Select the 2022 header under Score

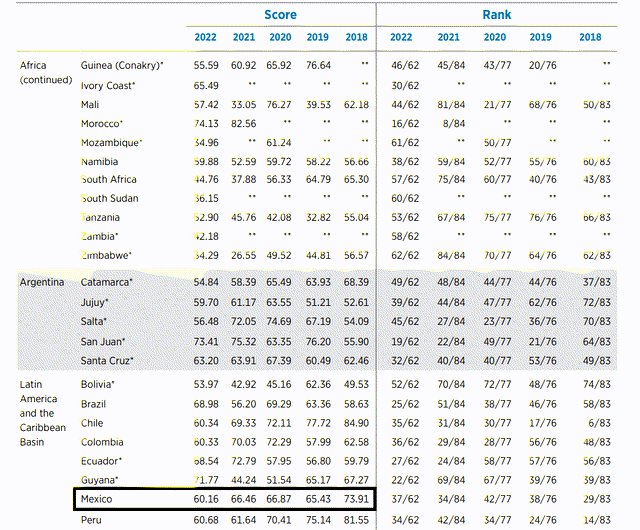(x=205, y=37)
